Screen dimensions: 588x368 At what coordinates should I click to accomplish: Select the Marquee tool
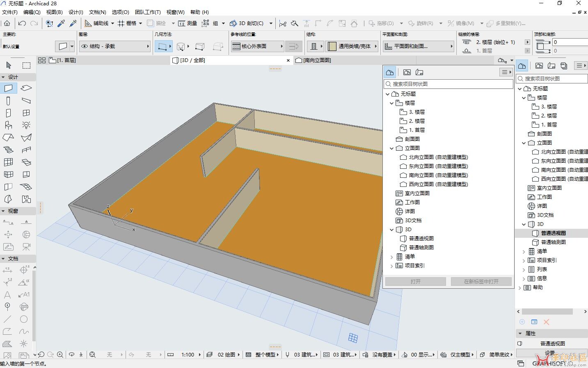coord(26,65)
